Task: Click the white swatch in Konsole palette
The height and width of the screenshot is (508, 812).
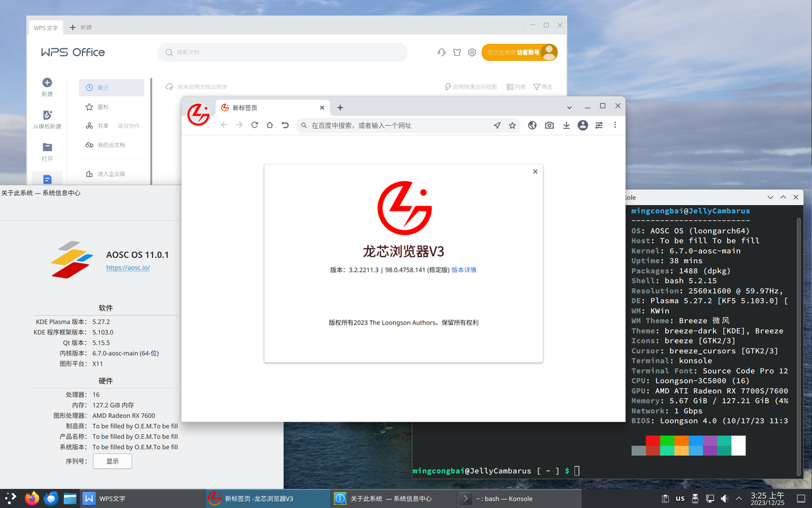Action: pyautogui.click(x=738, y=445)
